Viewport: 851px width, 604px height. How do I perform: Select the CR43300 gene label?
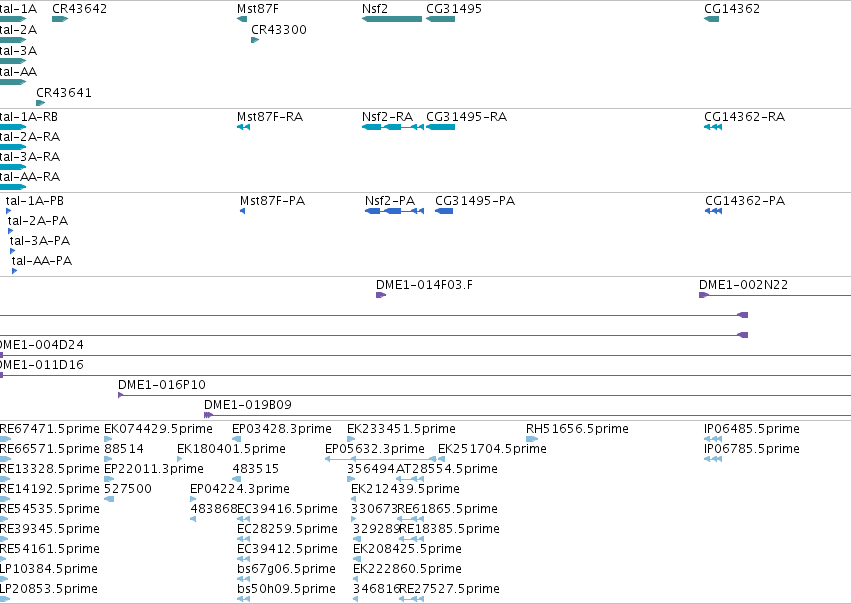pos(278,30)
